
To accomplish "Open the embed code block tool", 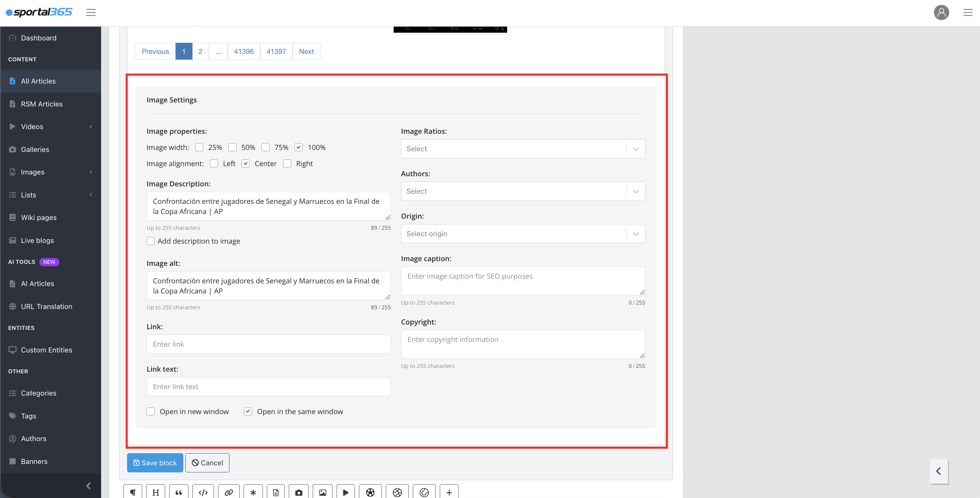I will tap(203, 492).
